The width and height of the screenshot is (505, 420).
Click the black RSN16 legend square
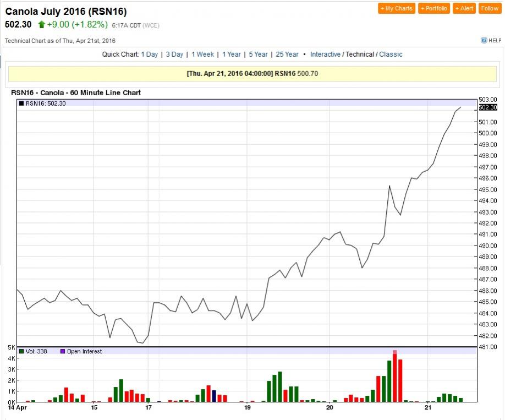point(21,103)
